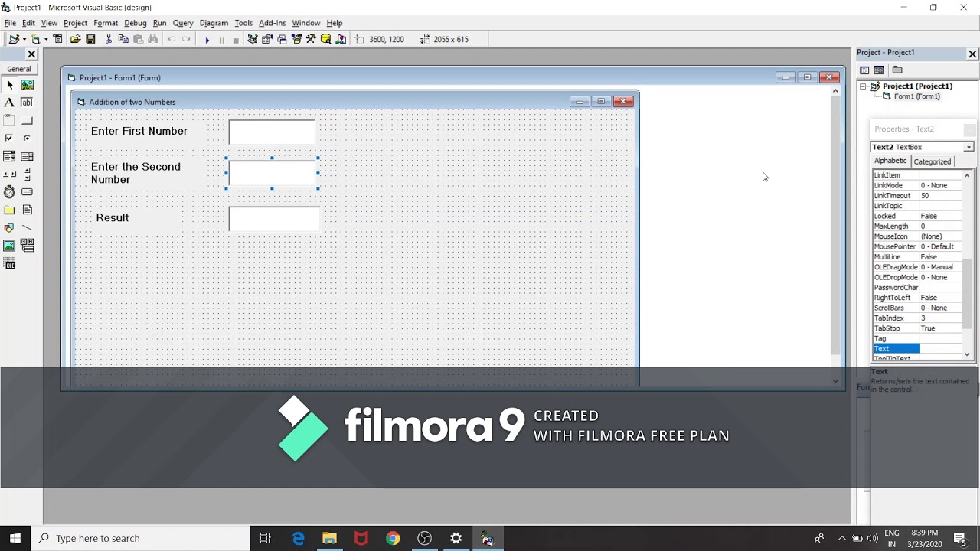Select the vertical scroll bar tool
The height and width of the screenshot is (551, 980).
click(27, 174)
